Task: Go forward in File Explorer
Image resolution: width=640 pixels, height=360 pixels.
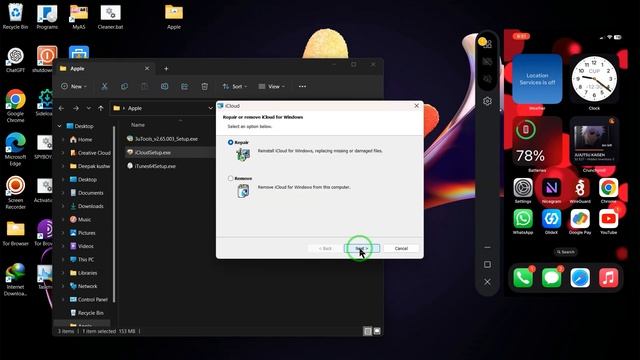Action: coord(76,108)
